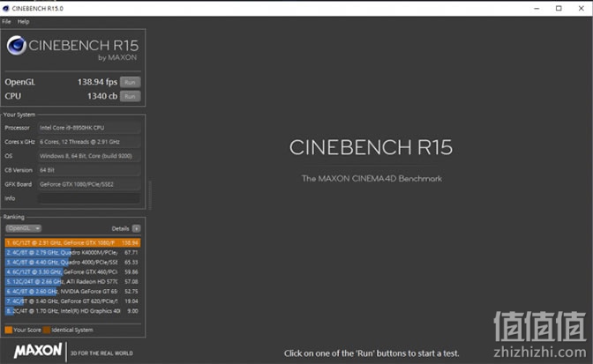Image resolution: width=593 pixels, height=364 pixels.
Task: Select ranking row Quadro K4000M 67.71
Action: click(x=72, y=252)
